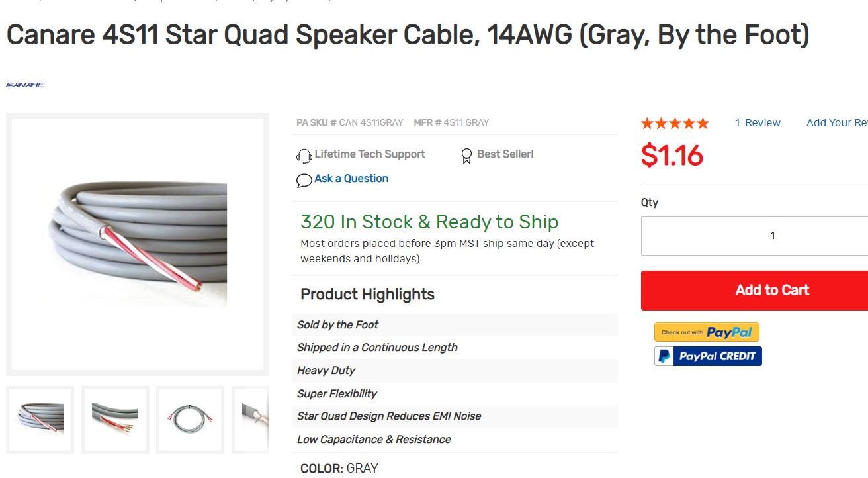Click the product title heading
Screen dimensions: 868x478
408,35
